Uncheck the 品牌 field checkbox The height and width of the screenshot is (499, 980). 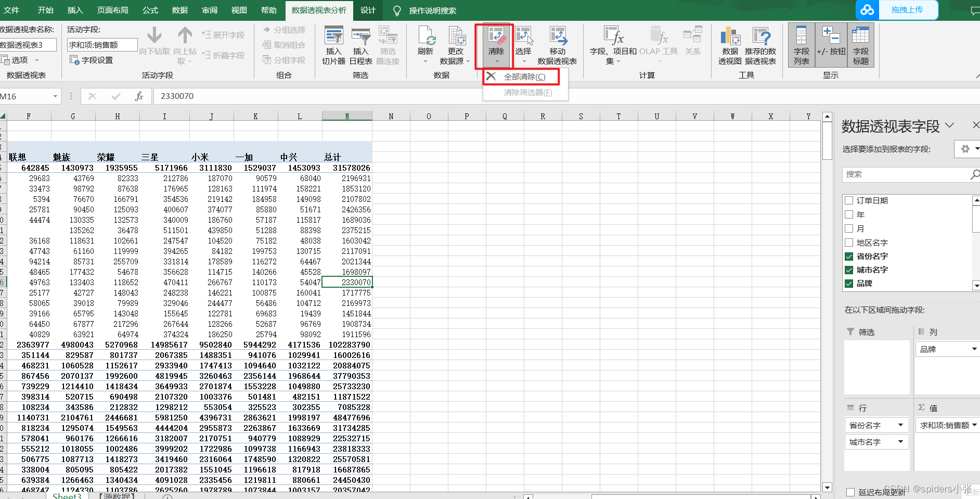pos(849,283)
